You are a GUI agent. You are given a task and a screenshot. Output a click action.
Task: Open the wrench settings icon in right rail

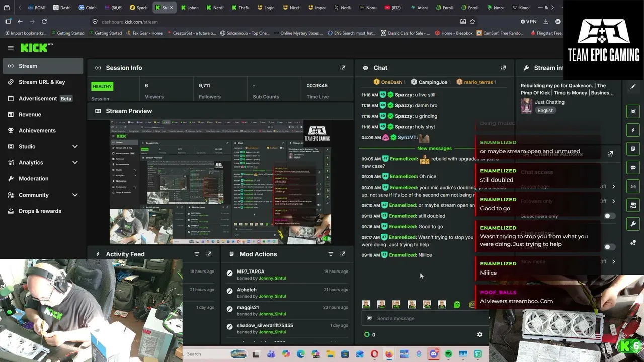coord(633,224)
